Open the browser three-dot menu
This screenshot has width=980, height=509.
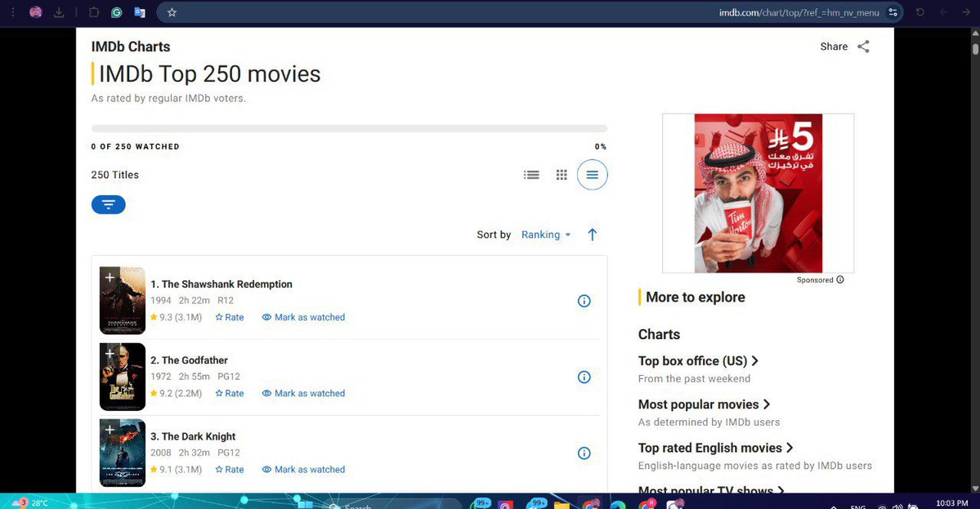click(12, 12)
